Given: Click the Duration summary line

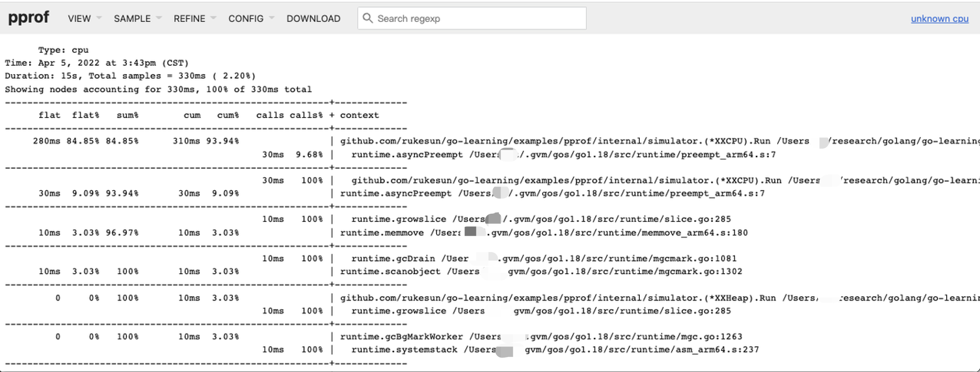Looking at the screenshot, I should (x=130, y=76).
